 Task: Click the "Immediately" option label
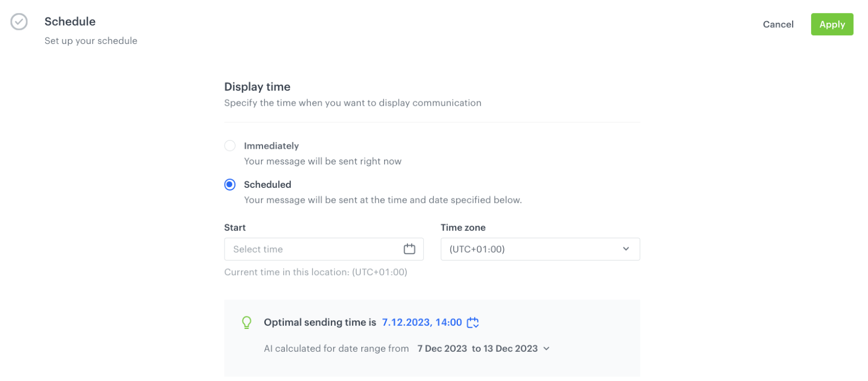click(x=271, y=146)
